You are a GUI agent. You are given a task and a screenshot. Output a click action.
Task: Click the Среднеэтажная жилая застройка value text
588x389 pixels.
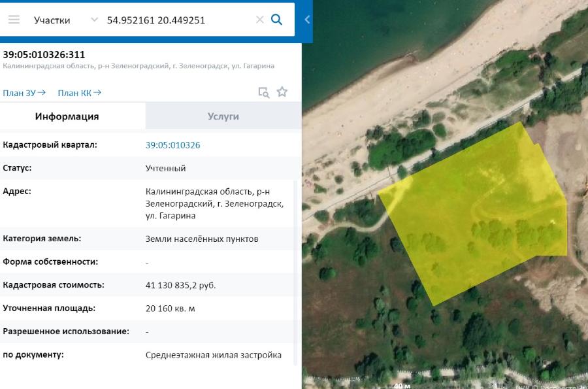click(x=213, y=355)
